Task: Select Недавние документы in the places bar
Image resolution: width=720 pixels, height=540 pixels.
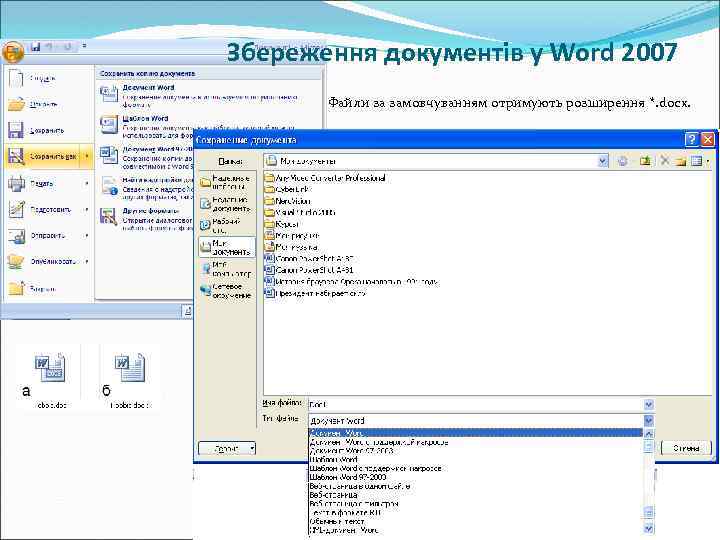Action: pyautogui.click(x=227, y=204)
